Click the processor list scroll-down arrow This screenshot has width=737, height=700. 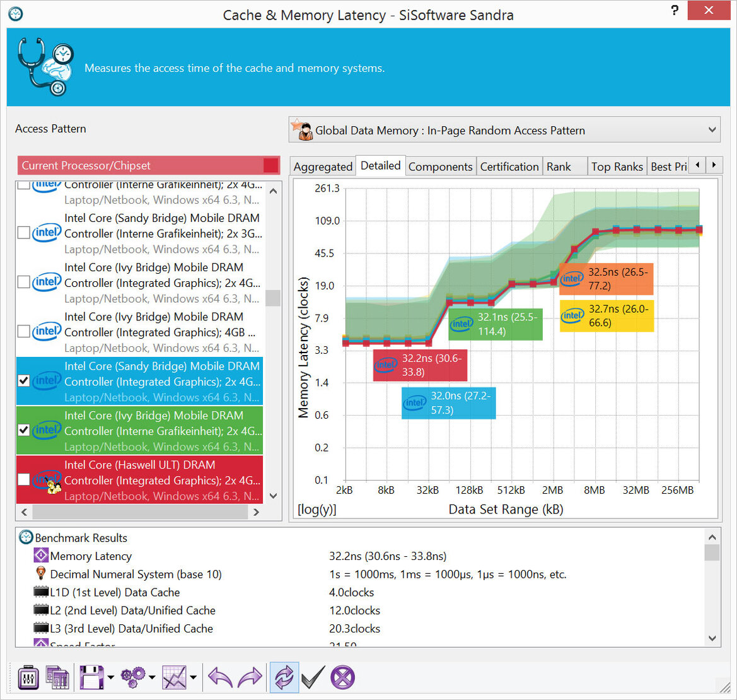(273, 496)
